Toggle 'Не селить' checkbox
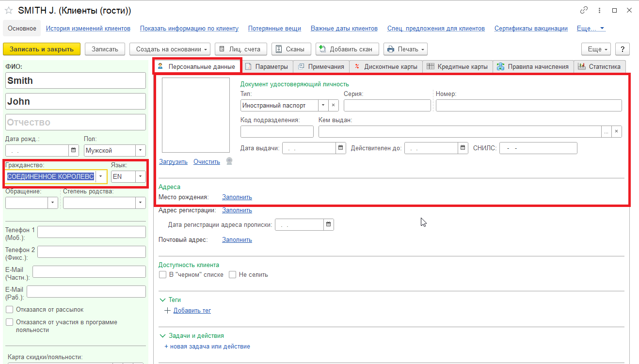 tap(233, 275)
